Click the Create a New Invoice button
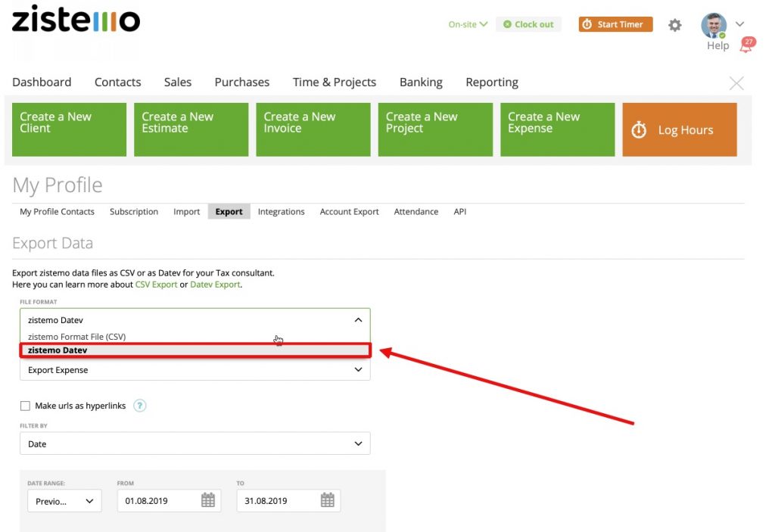 tap(313, 129)
